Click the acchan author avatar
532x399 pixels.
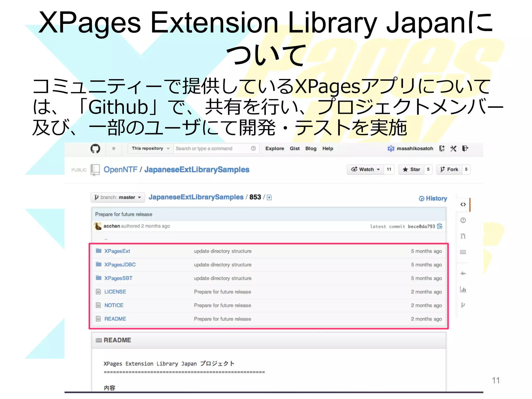pos(98,226)
